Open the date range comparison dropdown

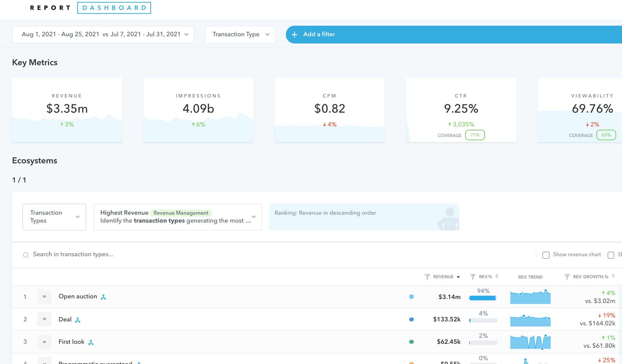(103, 35)
